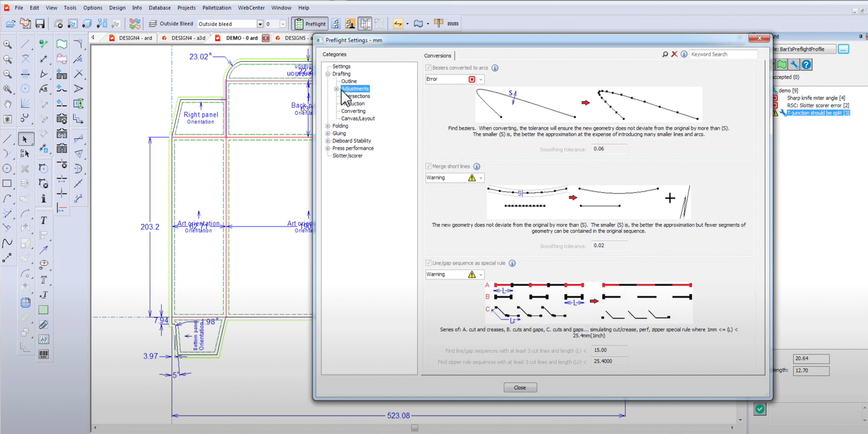This screenshot has width=868, height=434.
Task: Expand the Folding category
Action: 328,126
